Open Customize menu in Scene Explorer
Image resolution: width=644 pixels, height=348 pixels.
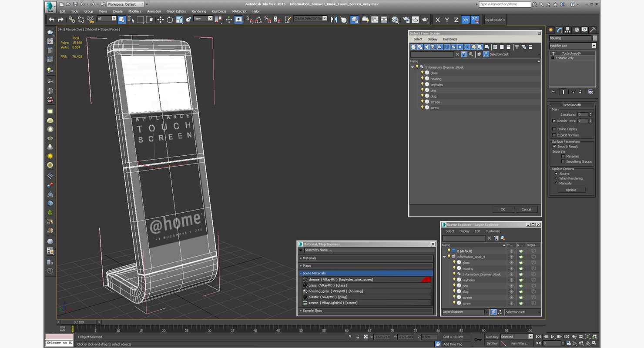point(493,231)
